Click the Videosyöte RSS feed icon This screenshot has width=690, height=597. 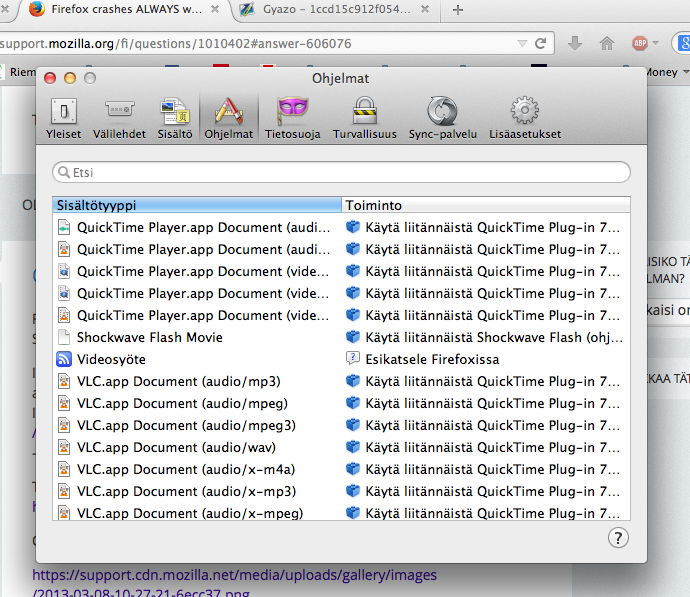pyautogui.click(x=64, y=359)
